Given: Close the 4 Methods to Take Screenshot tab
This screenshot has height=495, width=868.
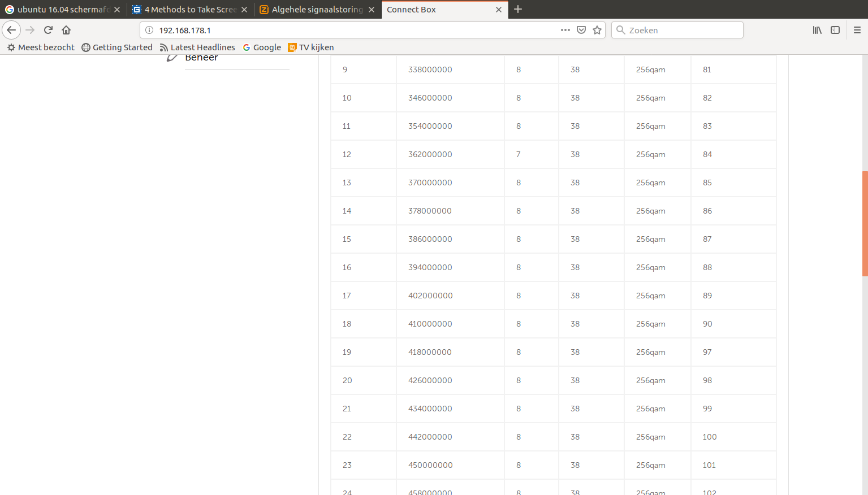Looking at the screenshot, I should point(244,10).
